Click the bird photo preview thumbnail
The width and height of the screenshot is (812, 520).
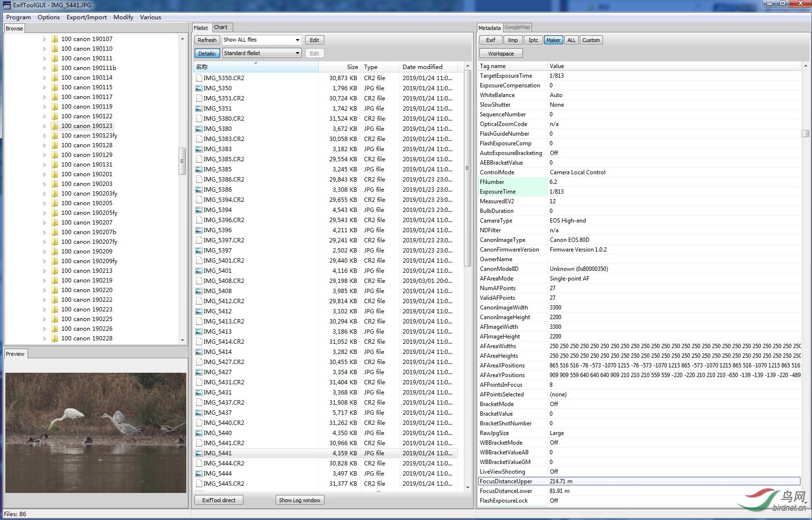tap(96, 433)
